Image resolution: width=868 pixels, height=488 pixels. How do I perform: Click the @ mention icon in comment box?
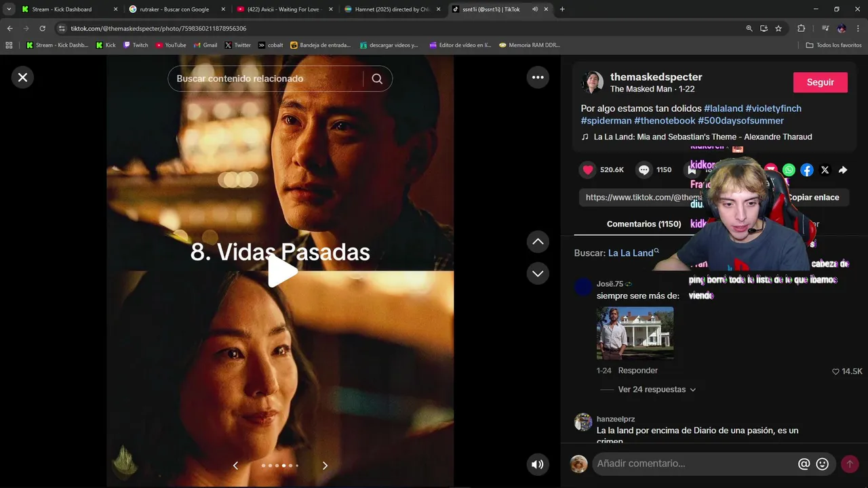(x=804, y=464)
